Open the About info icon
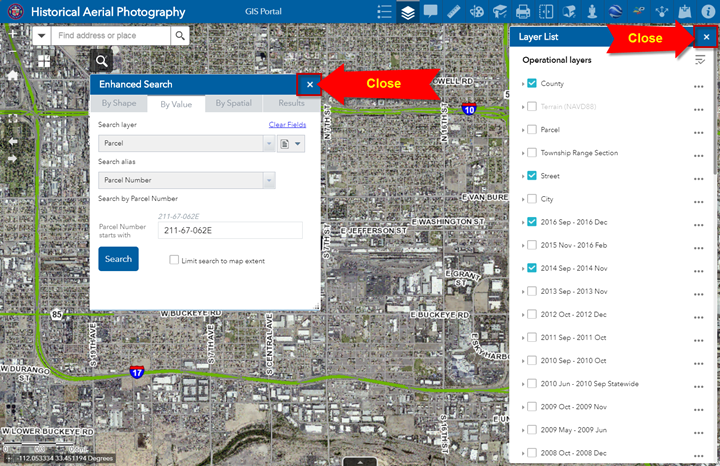 [708, 12]
